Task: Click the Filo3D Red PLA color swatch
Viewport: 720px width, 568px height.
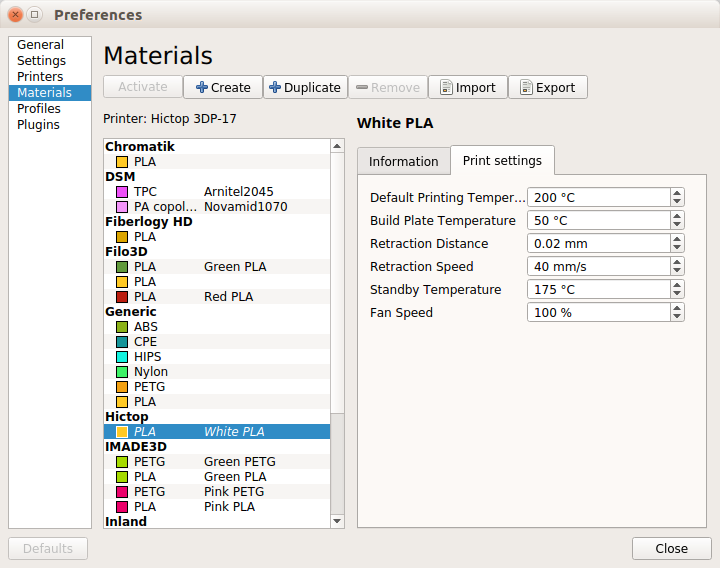Action: tap(122, 297)
